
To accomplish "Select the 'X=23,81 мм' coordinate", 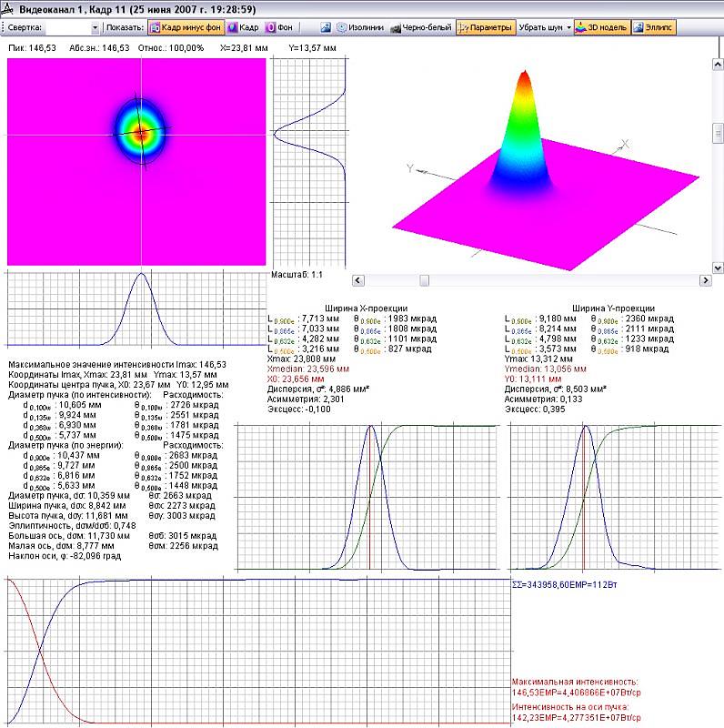I will click(x=244, y=48).
